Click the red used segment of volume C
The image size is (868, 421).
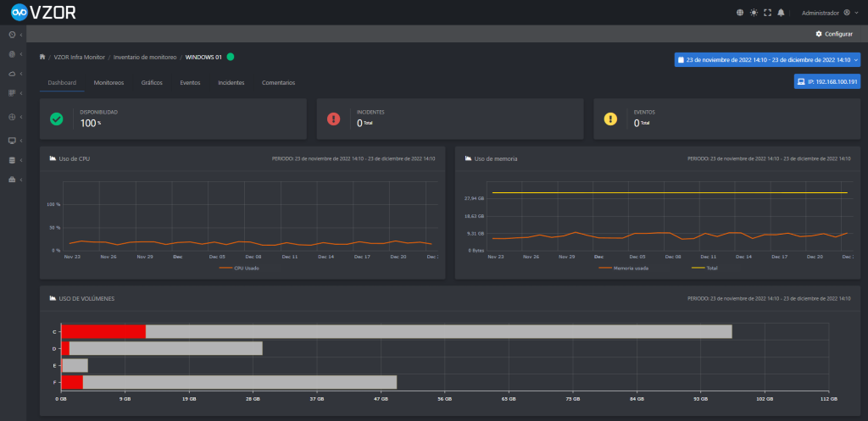coord(103,331)
